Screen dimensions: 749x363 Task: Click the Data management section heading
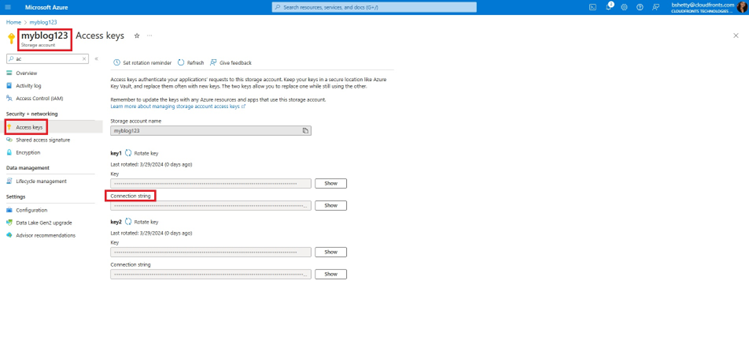[28, 168]
